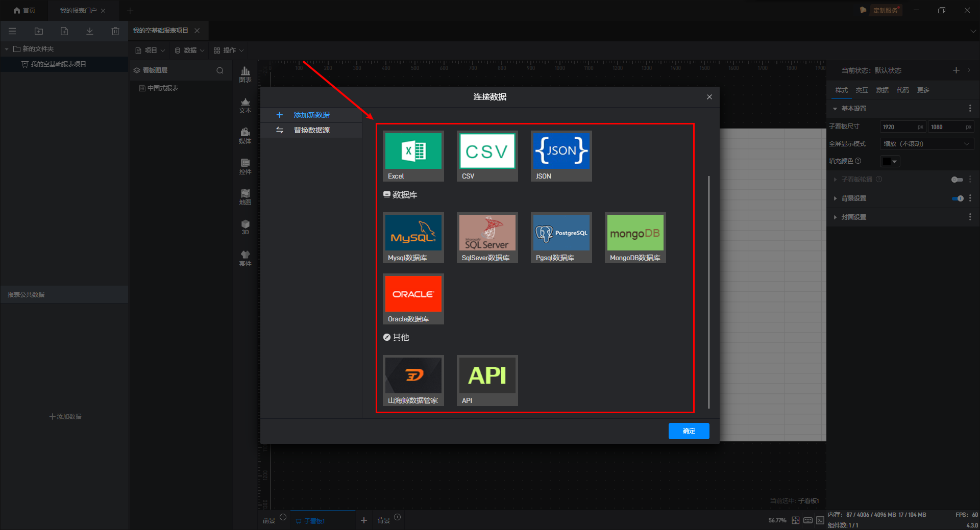This screenshot has width=980, height=530.
Task: Toggle the 背景设置 switch
Action: 958,198
